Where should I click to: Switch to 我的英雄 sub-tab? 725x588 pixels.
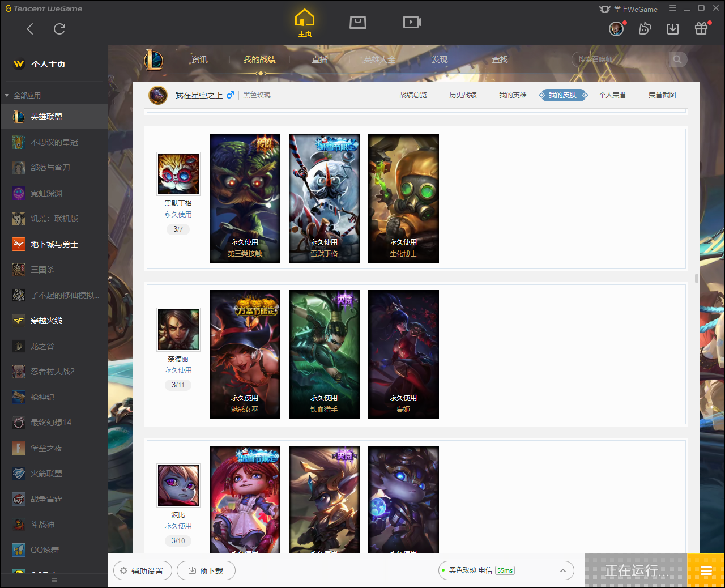513,95
